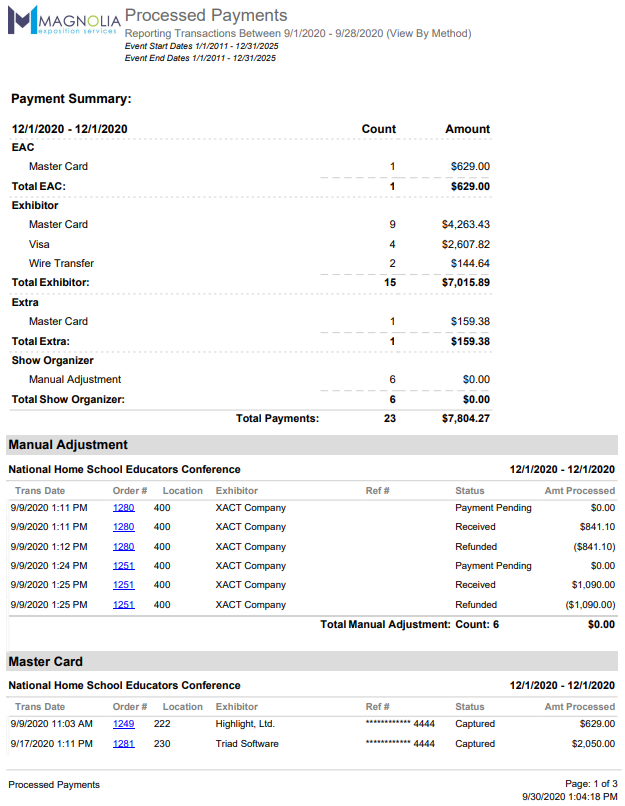Click the Processed Payments report title
Screen dimensions: 625x806
coord(206,15)
